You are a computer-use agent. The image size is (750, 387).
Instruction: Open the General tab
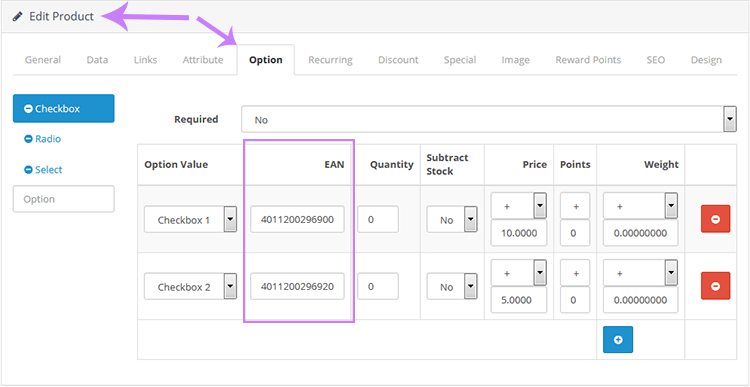(x=43, y=60)
